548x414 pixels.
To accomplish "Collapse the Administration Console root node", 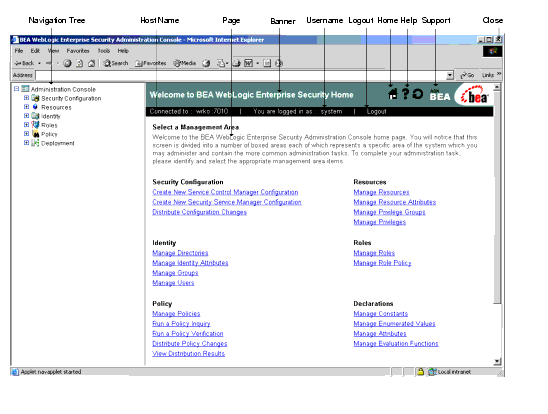I will tap(16, 89).
